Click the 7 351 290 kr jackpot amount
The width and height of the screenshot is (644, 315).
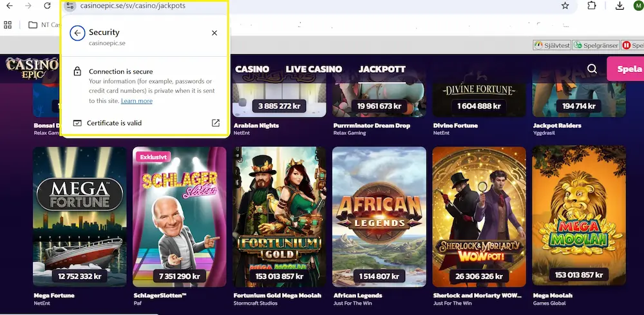click(180, 276)
